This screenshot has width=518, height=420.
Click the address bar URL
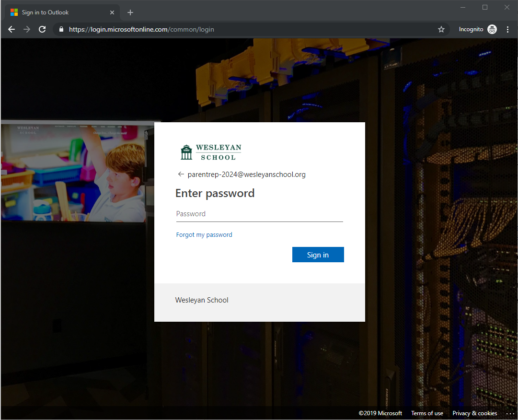coord(141,29)
